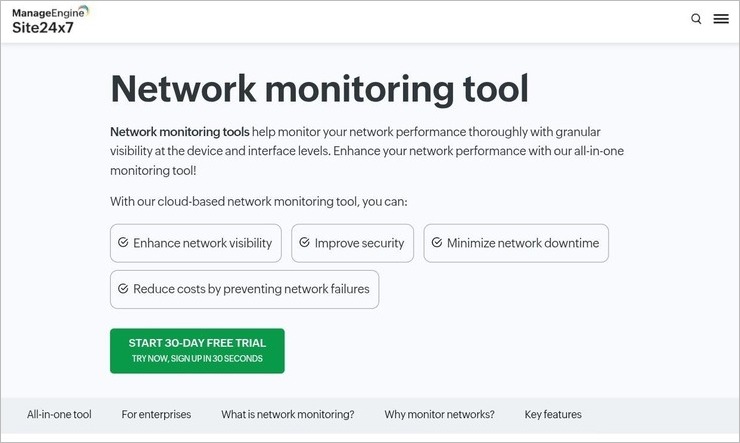Screen dimensions: 740x443
Task: Click checkmark icon beside Minimize network downtime
Action: point(436,243)
